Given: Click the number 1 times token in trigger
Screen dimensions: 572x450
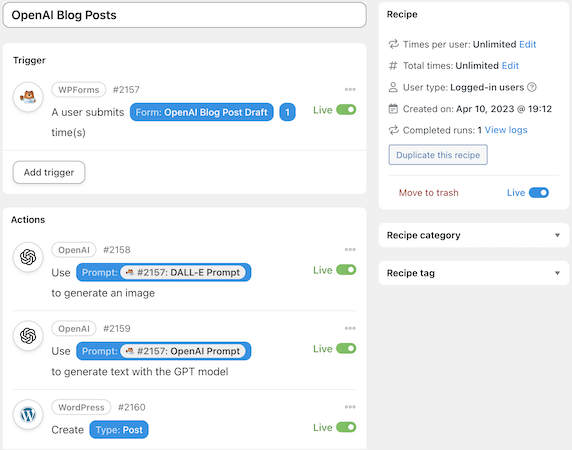Looking at the screenshot, I should tap(287, 112).
